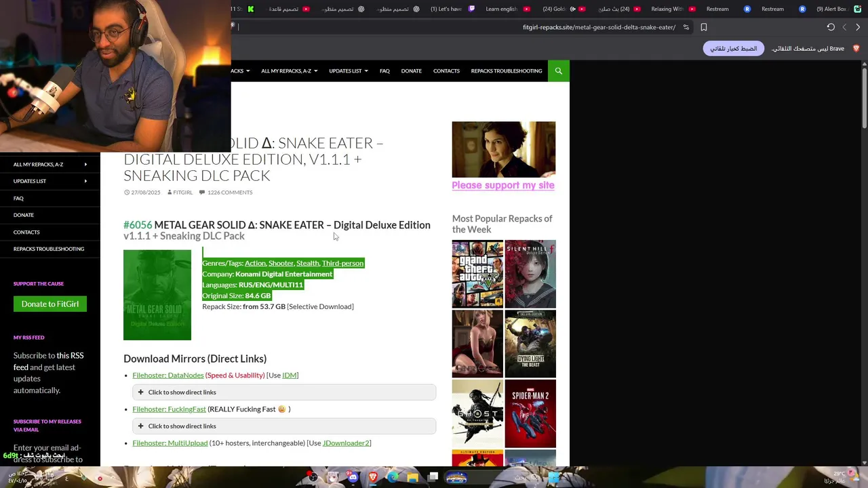Open File Explorer from the taskbar
868x488 pixels.
[412, 477]
